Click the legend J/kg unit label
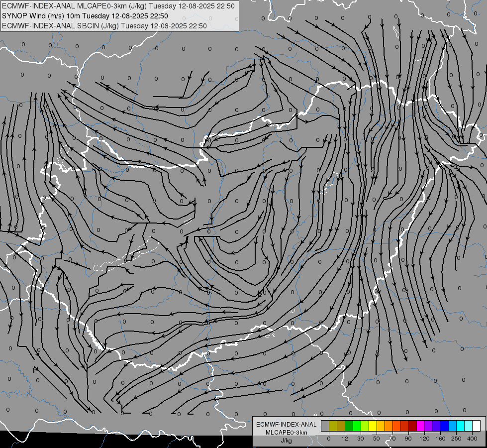This screenshot has height=448, width=487. click(287, 441)
